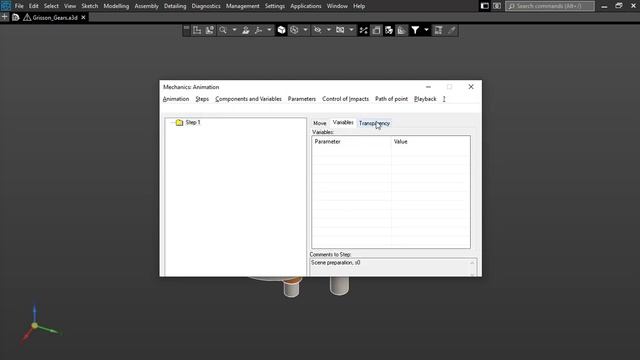Image resolution: width=640 pixels, height=360 pixels.
Task: Open the question mark help menu
Action: [x=444, y=99]
